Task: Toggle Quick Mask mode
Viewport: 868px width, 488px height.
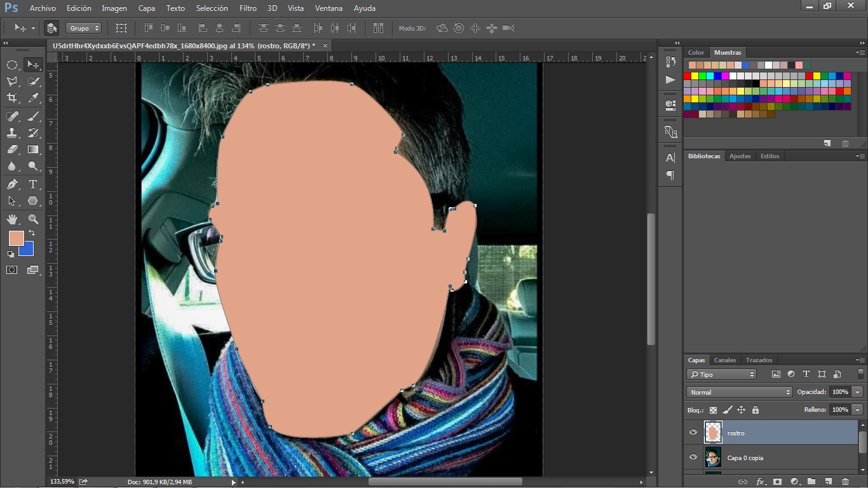Action: 12,270
